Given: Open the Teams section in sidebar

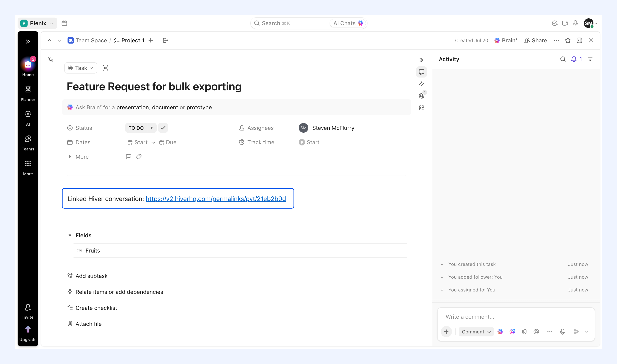Looking at the screenshot, I should coord(28,143).
